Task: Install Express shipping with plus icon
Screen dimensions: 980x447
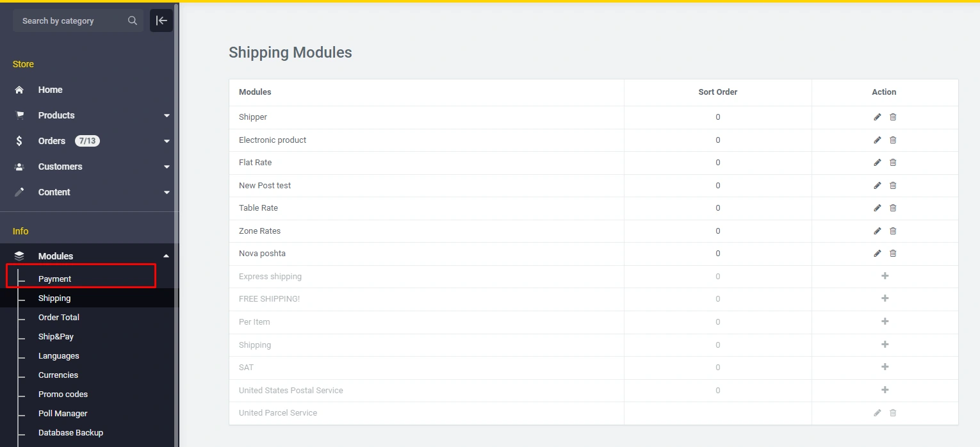Action: pos(885,276)
